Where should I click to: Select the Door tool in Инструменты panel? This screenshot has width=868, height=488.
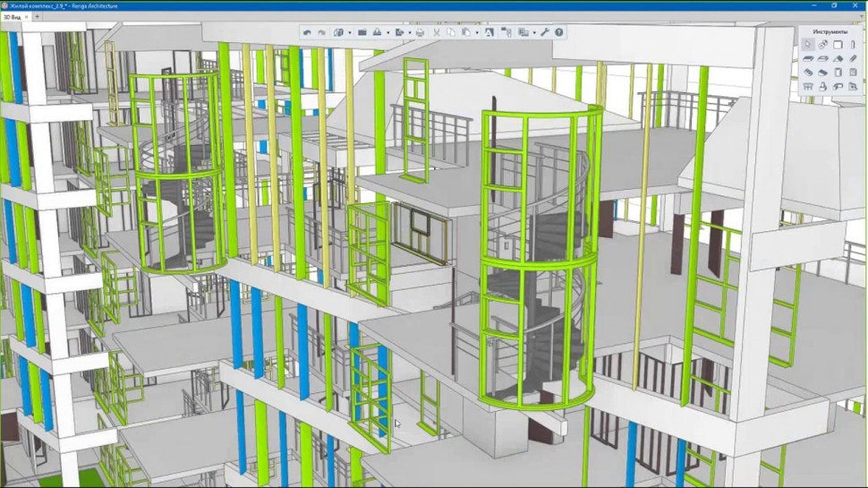tap(838, 73)
